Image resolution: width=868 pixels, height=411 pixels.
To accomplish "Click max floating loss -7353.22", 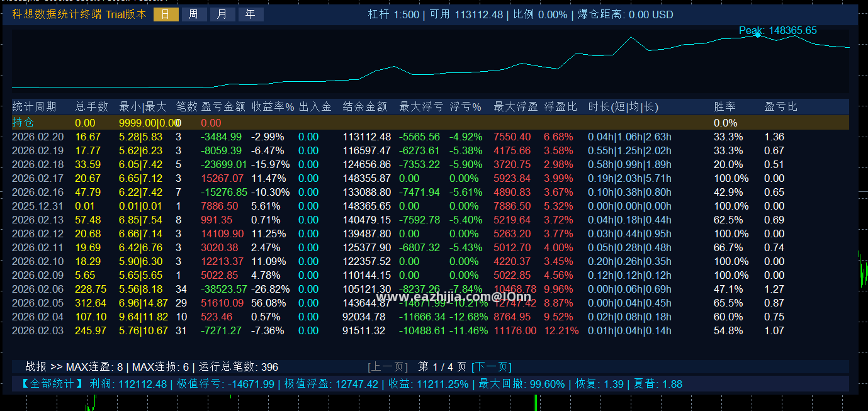I will [x=419, y=164].
